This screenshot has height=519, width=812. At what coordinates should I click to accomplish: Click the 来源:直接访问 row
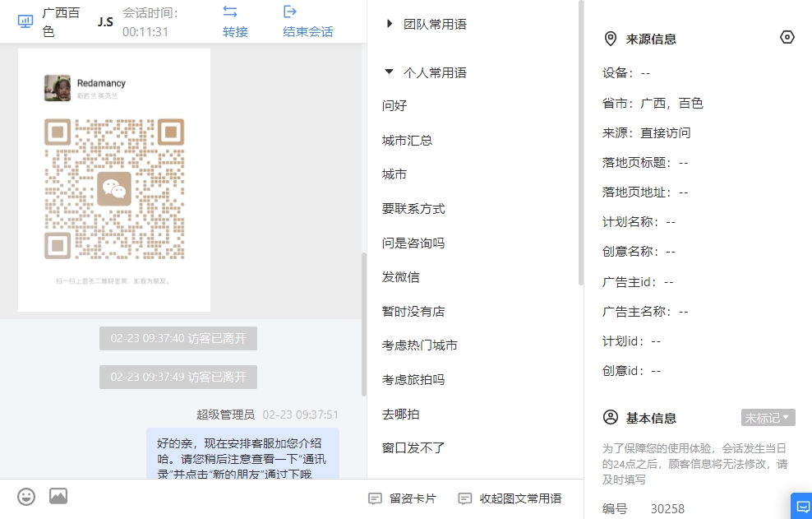[646, 132]
